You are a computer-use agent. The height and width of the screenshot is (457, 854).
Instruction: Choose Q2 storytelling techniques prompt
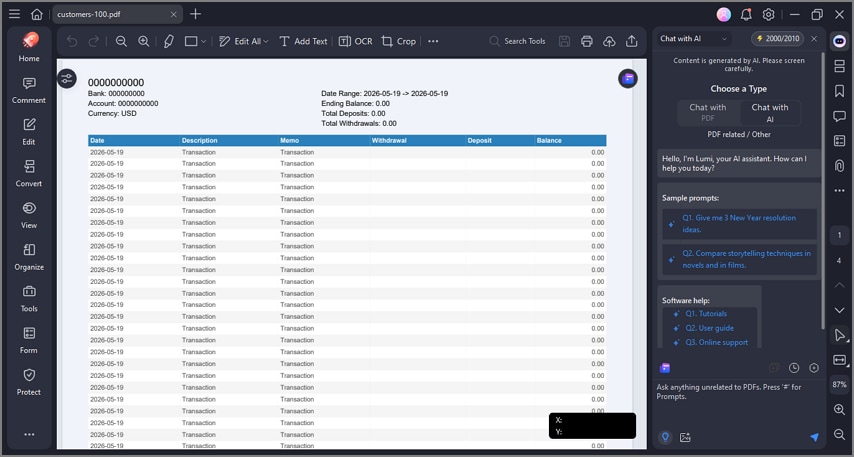739,259
